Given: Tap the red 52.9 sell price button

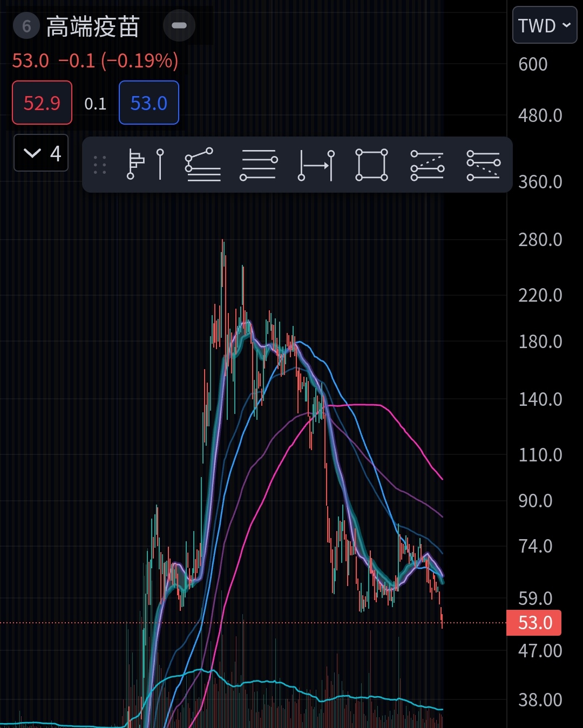Looking at the screenshot, I should [42, 103].
